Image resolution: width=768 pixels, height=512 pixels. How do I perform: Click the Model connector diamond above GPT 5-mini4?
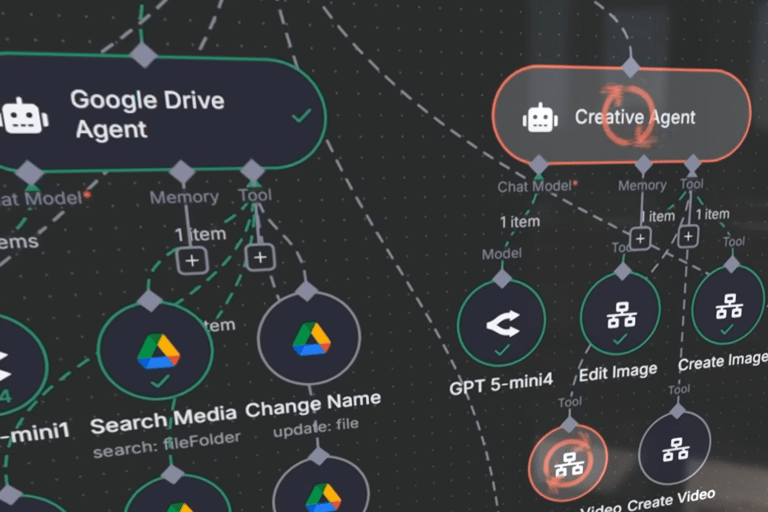point(502,279)
